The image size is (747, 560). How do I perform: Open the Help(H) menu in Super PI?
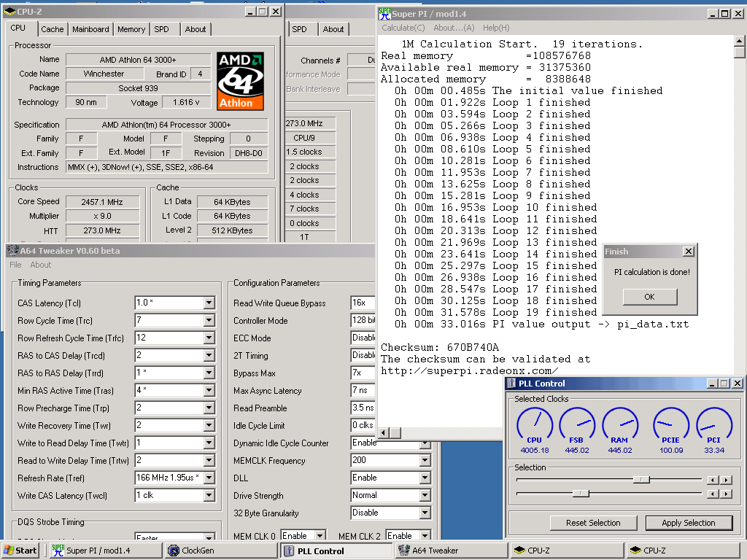(496, 28)
